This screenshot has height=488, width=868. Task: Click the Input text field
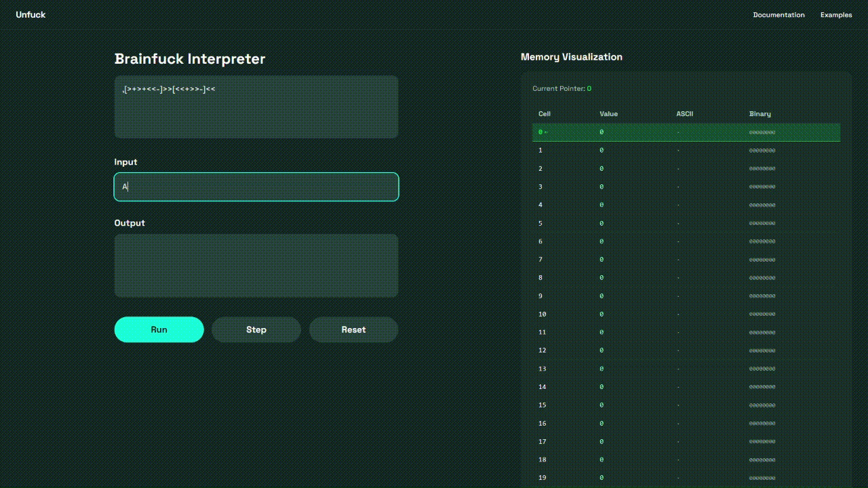click(256, 187)
